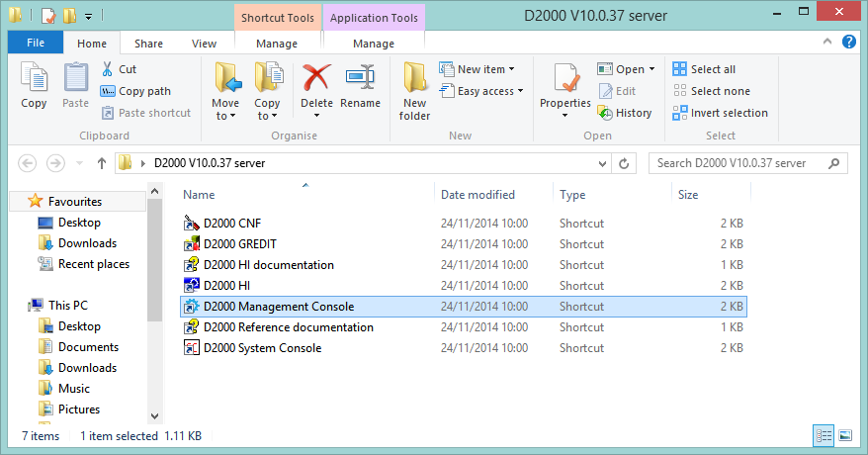Click the Help question mark icon
Viewport: 868px width, 455px height.
848,42
